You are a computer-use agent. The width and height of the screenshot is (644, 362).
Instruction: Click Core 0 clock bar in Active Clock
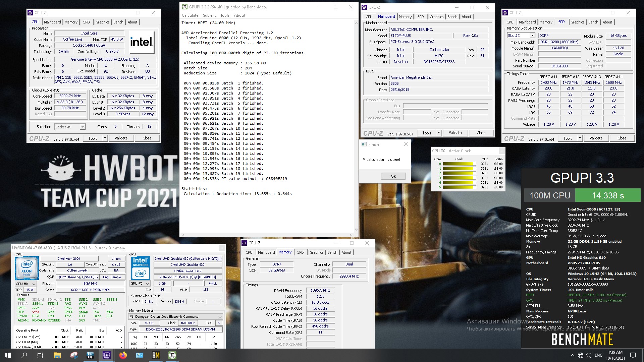click(459, 164)
